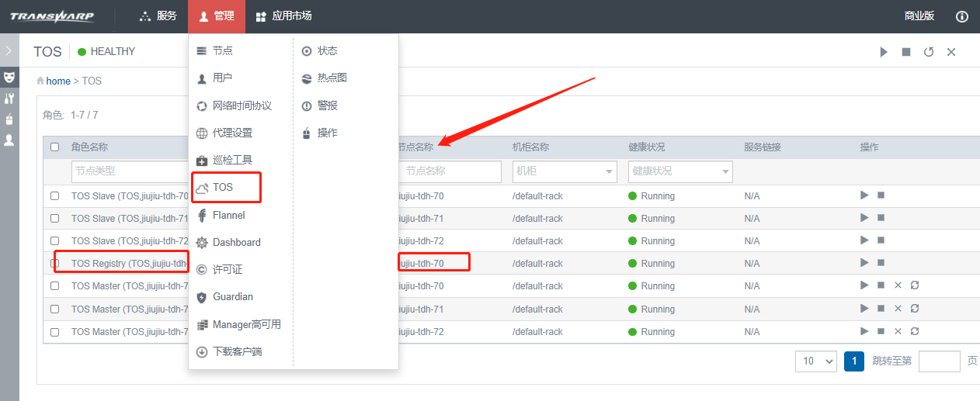
Task: Click the Transwarp logo
Action: click(x=53, y=16)
